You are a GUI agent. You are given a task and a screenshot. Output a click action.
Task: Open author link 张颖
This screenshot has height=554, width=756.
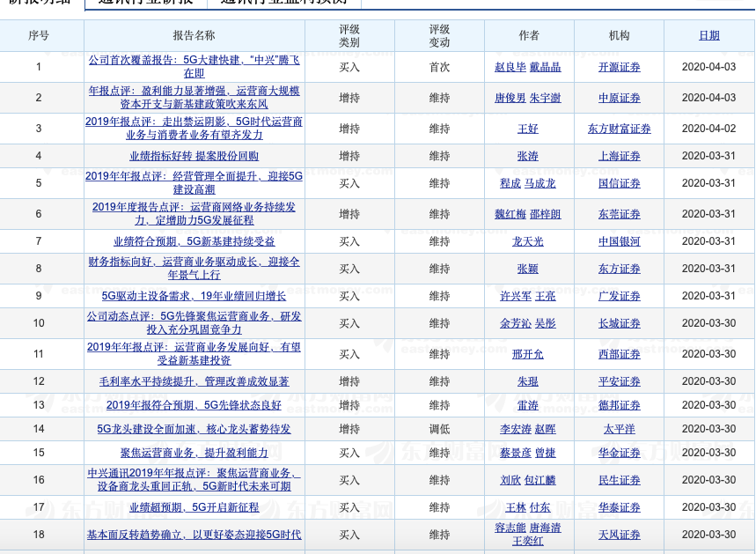coord(527,269)
